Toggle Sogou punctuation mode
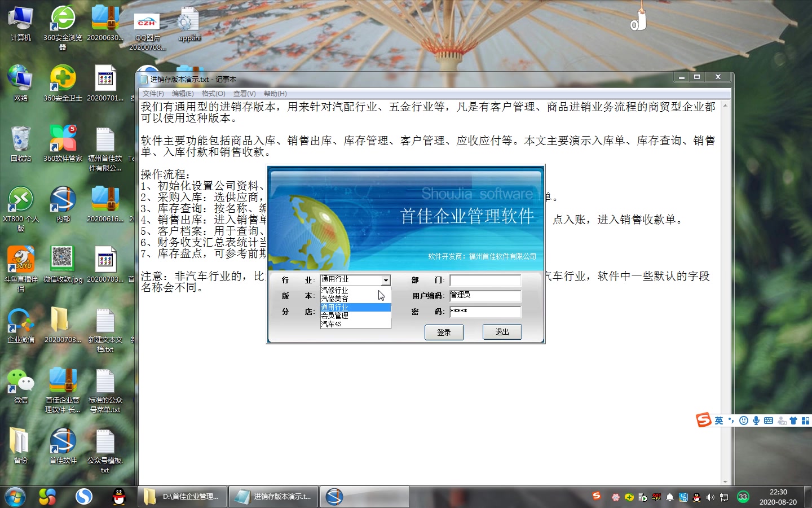This screenshot has height=508, width=812. click(731, 421)
